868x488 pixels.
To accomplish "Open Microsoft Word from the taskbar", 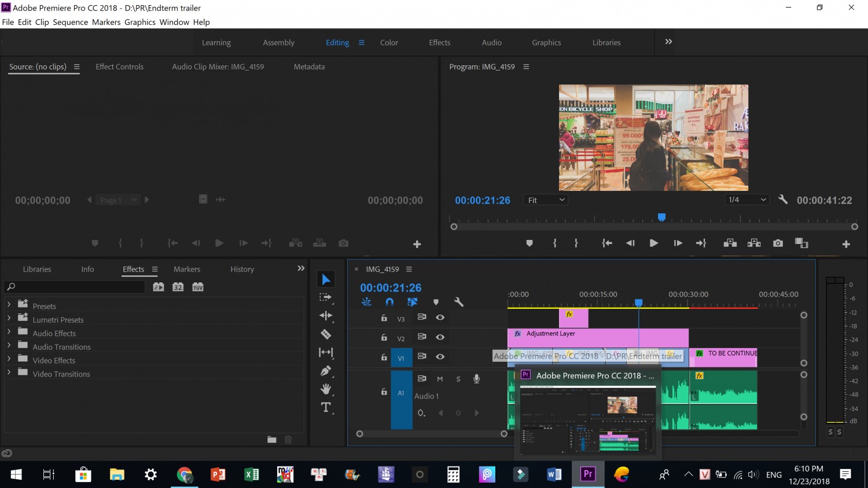I will click(554, 475).
